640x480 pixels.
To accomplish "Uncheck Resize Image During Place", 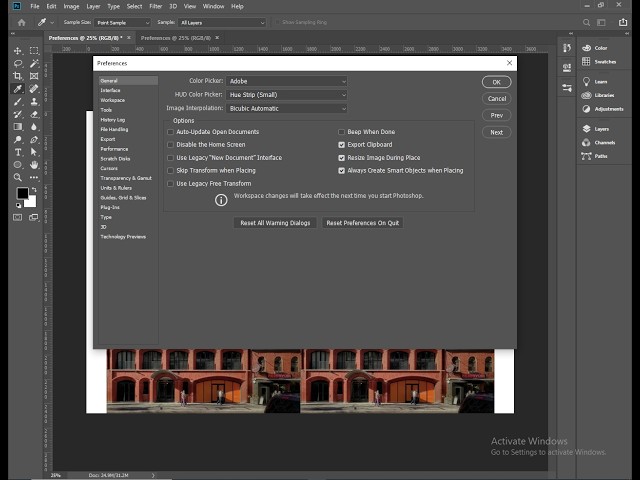I will pyautogui.click(x=342, y=158).
